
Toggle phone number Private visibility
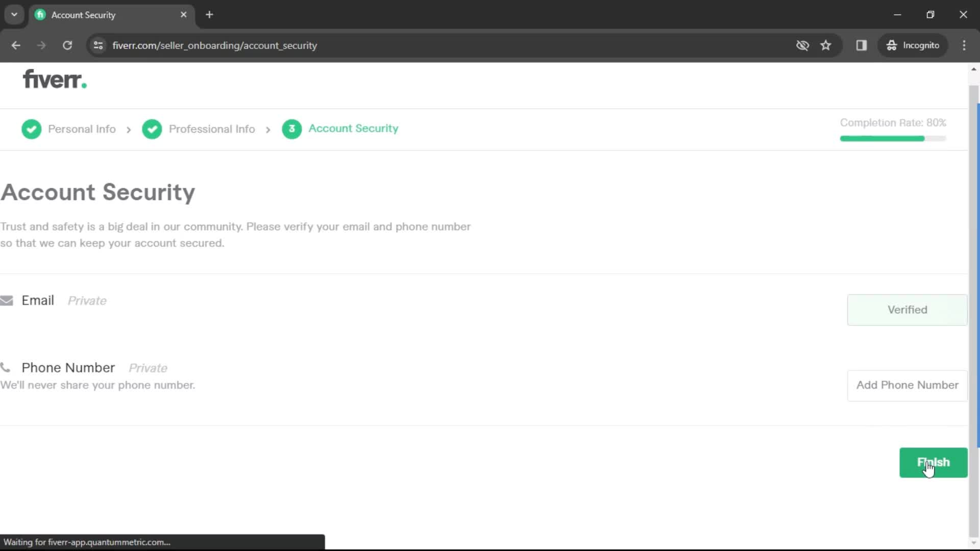pyautogui.click(x=148, y=367)
